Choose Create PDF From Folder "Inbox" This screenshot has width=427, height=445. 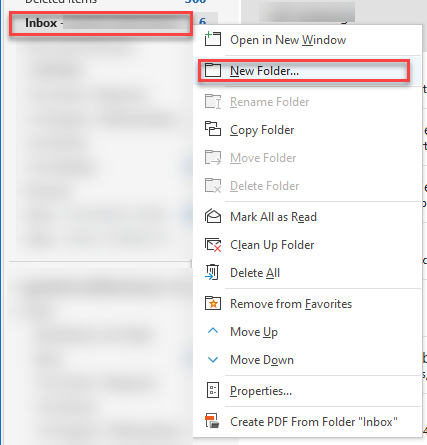coord(314,422)
